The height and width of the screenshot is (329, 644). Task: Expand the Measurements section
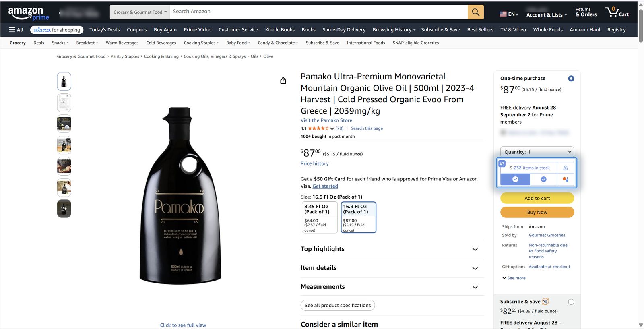click(x=392, y=287)
